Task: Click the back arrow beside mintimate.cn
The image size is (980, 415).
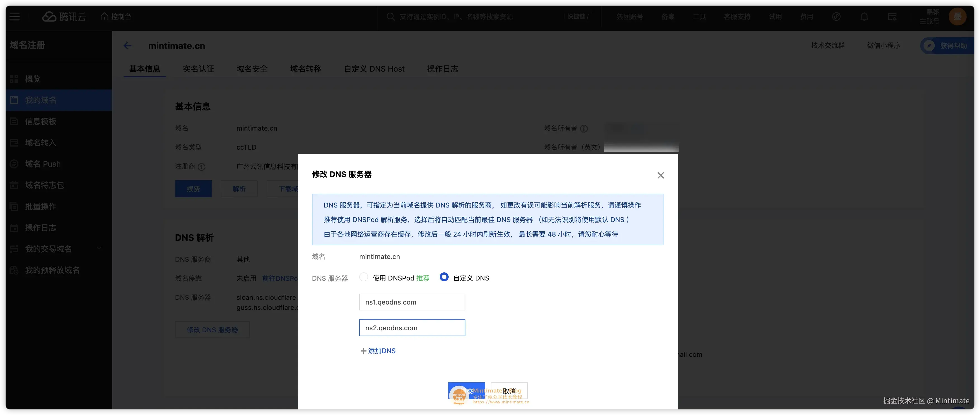Action: tap(127, 46)
